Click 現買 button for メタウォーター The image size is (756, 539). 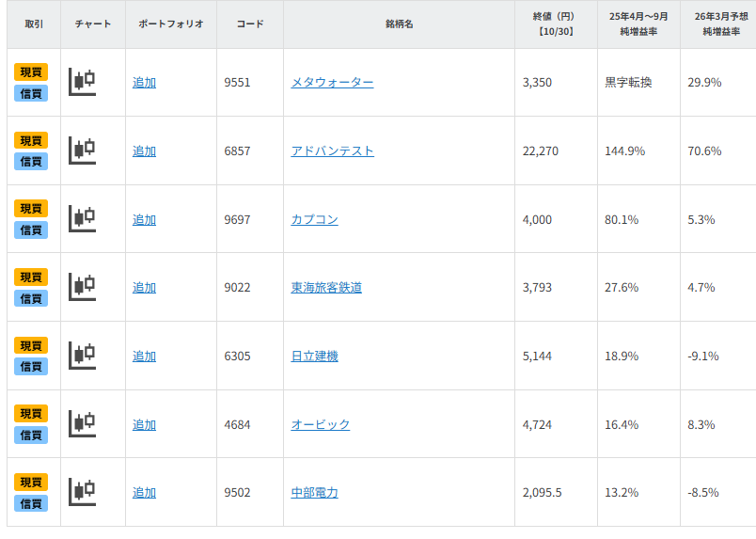point(31,71)
